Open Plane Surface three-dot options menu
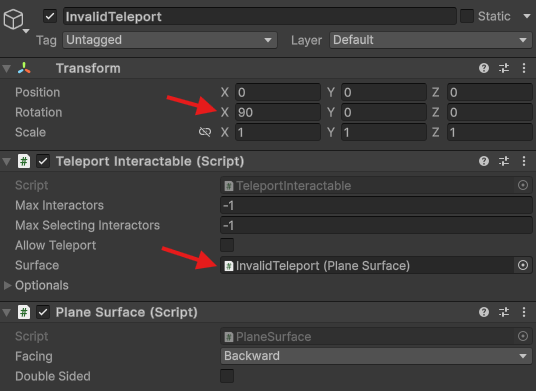This screenshot has height=391, width=536. pos(524,312)
